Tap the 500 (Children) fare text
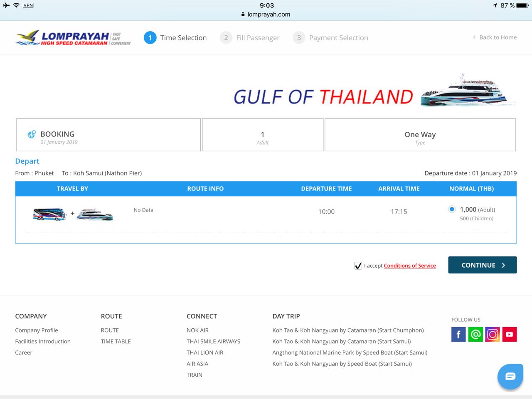This screenshot has width=532, height=399. point(477,219)
